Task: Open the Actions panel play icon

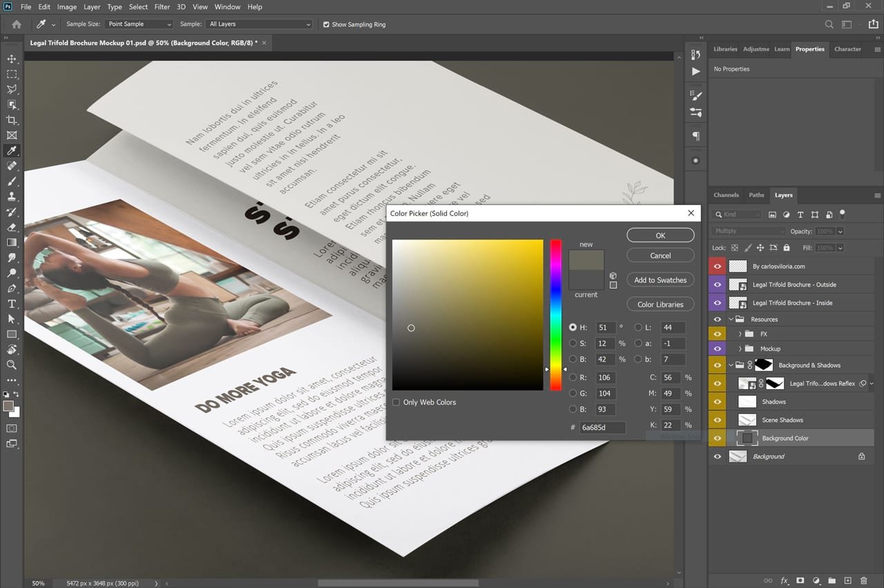Action: pyautogui.click(x=695, y=71)
